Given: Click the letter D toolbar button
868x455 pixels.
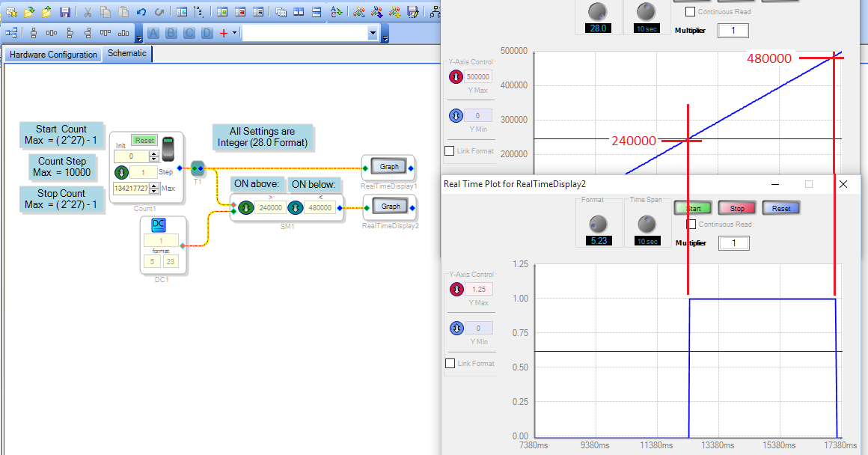Looking at the screenshot, I should point(207,33).
